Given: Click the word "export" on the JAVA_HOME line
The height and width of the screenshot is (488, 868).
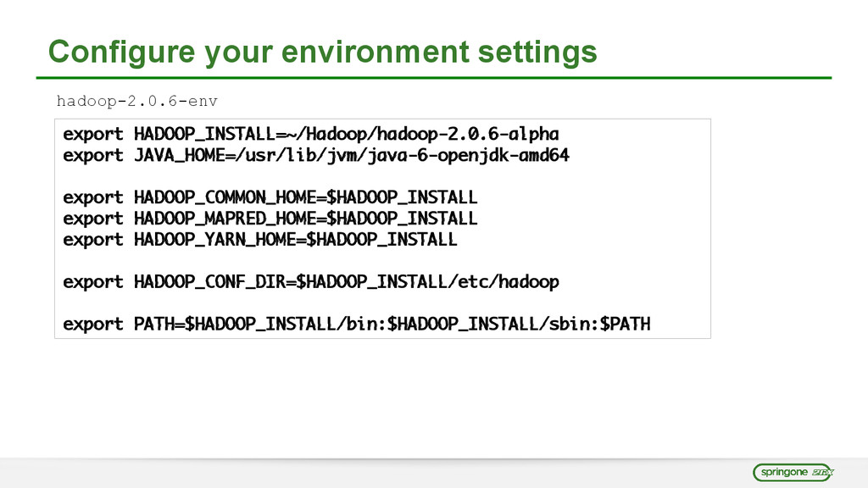Looking at the screenshot, I should tap(93, 156).
